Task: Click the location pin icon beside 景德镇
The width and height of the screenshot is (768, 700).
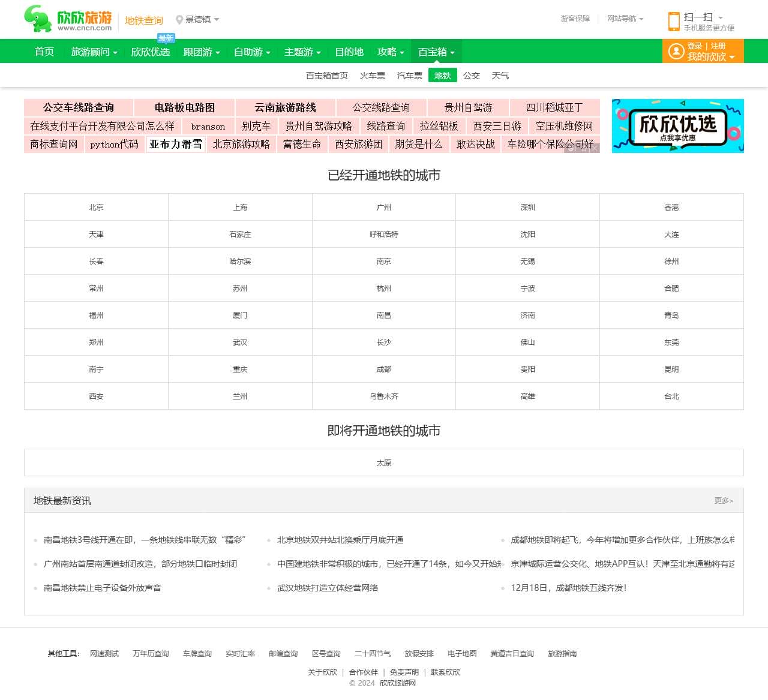Action: [179, 20]
